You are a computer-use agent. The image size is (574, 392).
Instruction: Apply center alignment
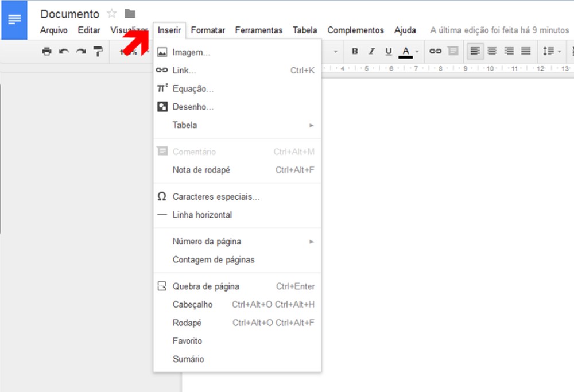491,51
